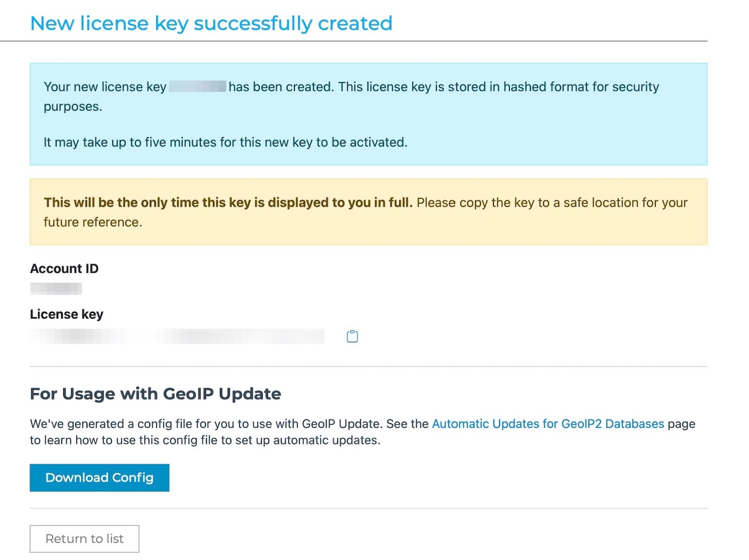This screenshot has width=749, height=560.
Task: Click the 'Account ID' label
Action: (x=64, y=268)
